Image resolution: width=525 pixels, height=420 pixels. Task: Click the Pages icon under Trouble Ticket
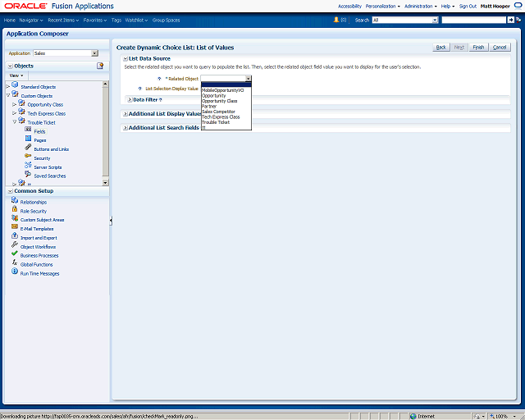point(28,139)
